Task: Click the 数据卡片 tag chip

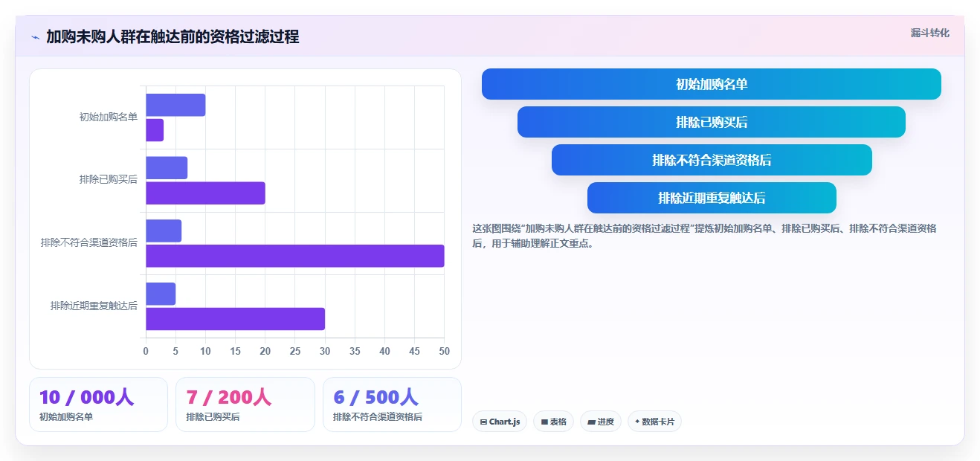Action: (x=654, y=422)
